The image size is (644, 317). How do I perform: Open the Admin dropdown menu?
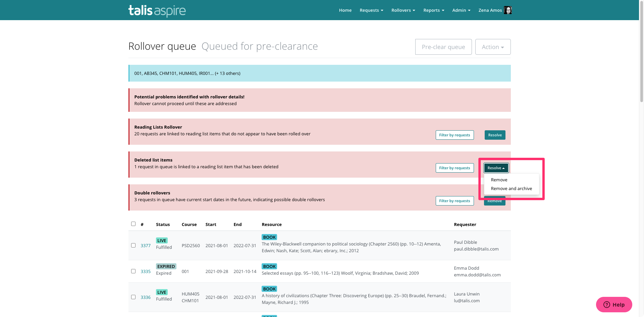click(461, 10)
